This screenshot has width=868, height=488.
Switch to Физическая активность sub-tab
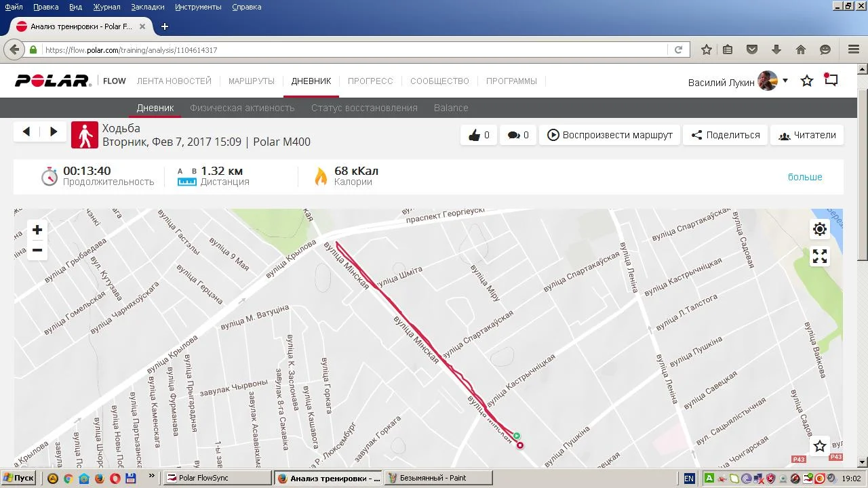(x=242, y=108)
